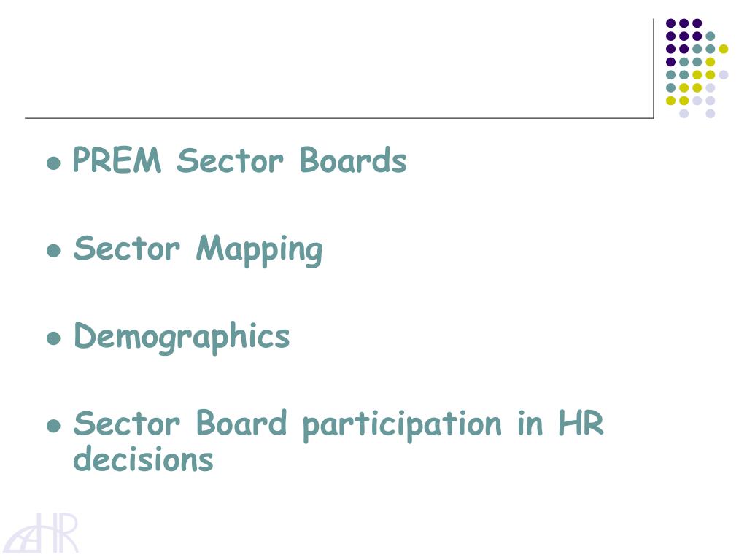Click the top-left dark purple dot in the grid

click(x=671, y=23)
